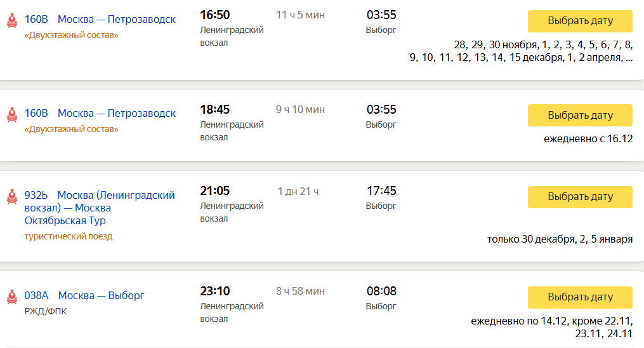
Task: Choose date for the 16:50 train
Action: [x=580, y=21]
